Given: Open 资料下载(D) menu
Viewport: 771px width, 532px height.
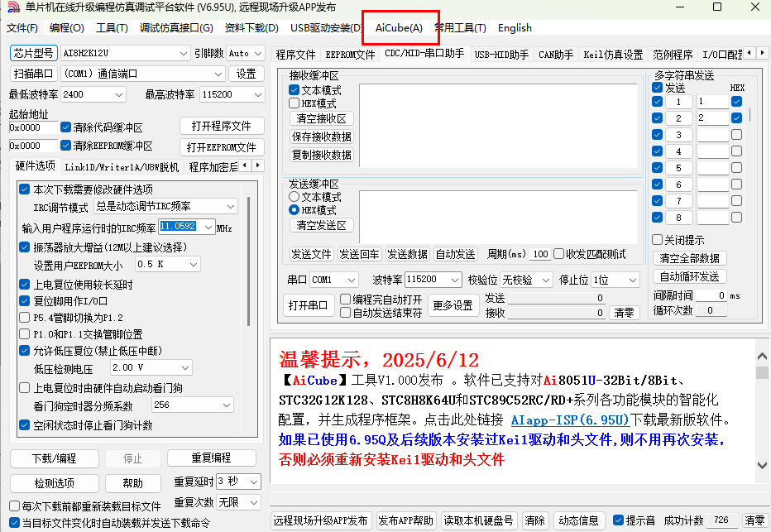Looking at the screenshot, I should 251,28.
